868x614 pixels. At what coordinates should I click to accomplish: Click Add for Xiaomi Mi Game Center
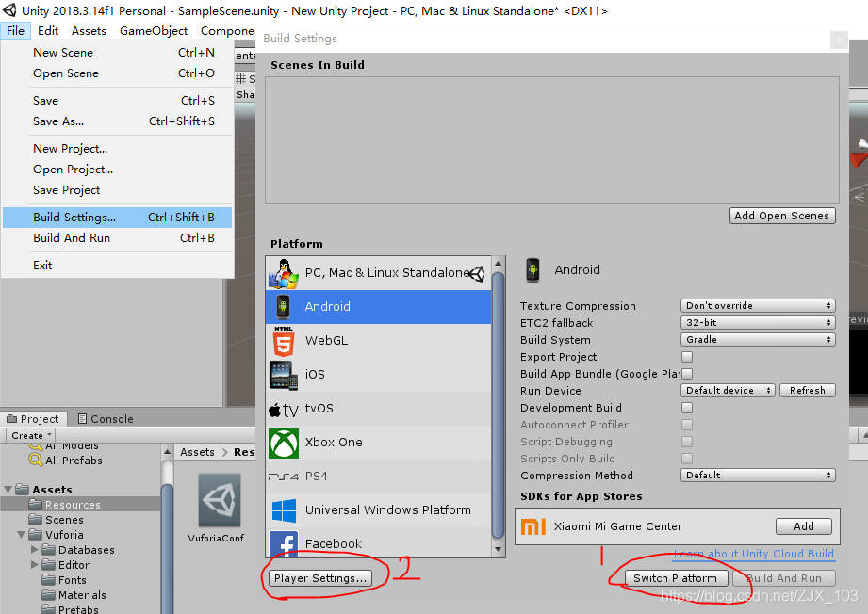click(x=804, y=526)
